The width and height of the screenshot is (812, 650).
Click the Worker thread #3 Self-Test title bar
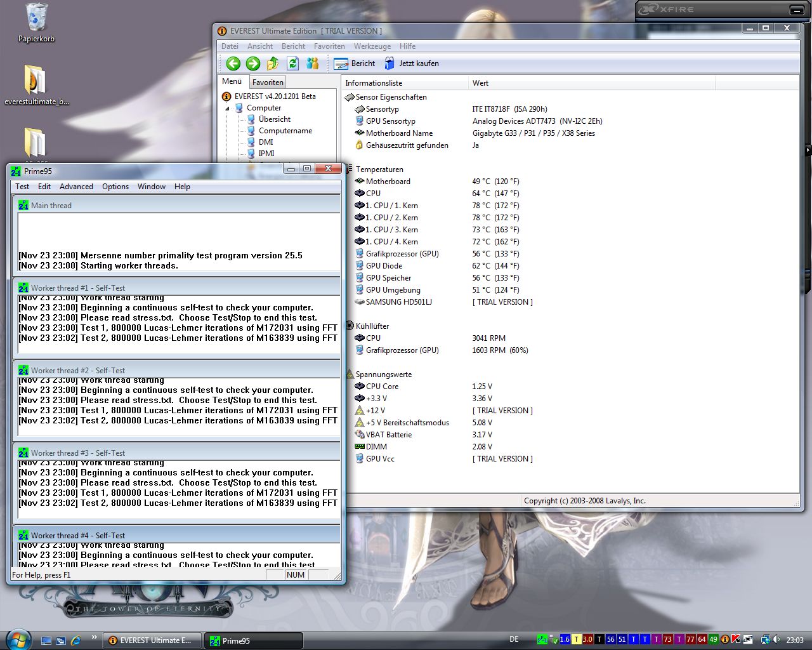coord(176,453)
